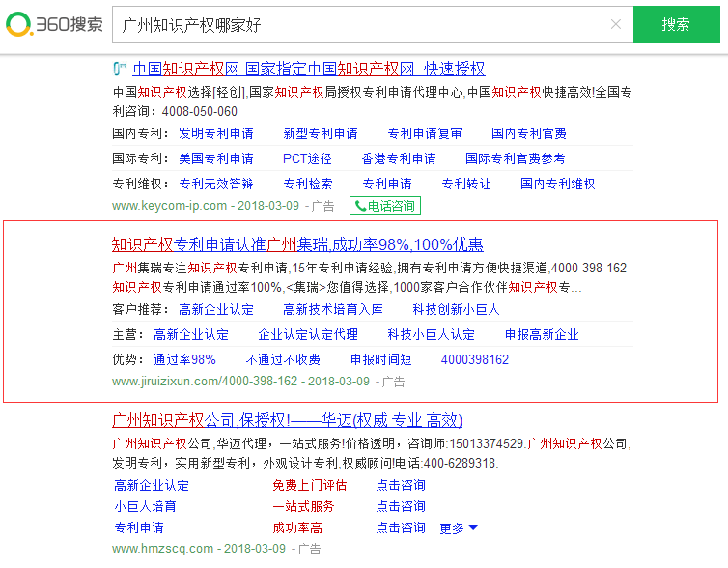Click the www.keycom-ip.com green URL

pyautogui.click(x=169, y=206)
